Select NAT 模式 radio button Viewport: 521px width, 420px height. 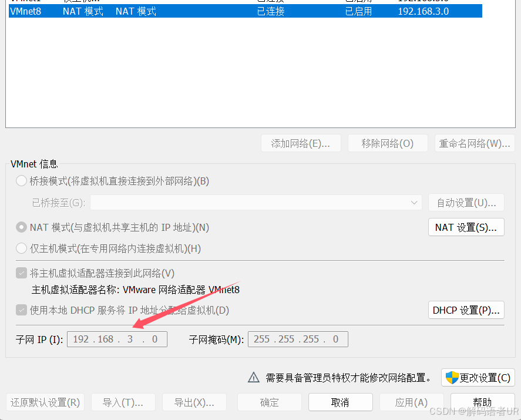pyautogui.click(x=21, y=227)
